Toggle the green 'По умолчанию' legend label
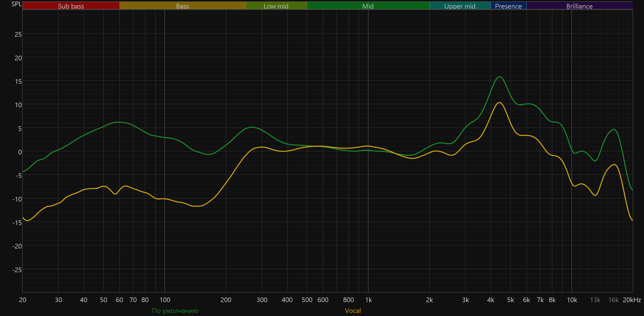 pos(175,311)
